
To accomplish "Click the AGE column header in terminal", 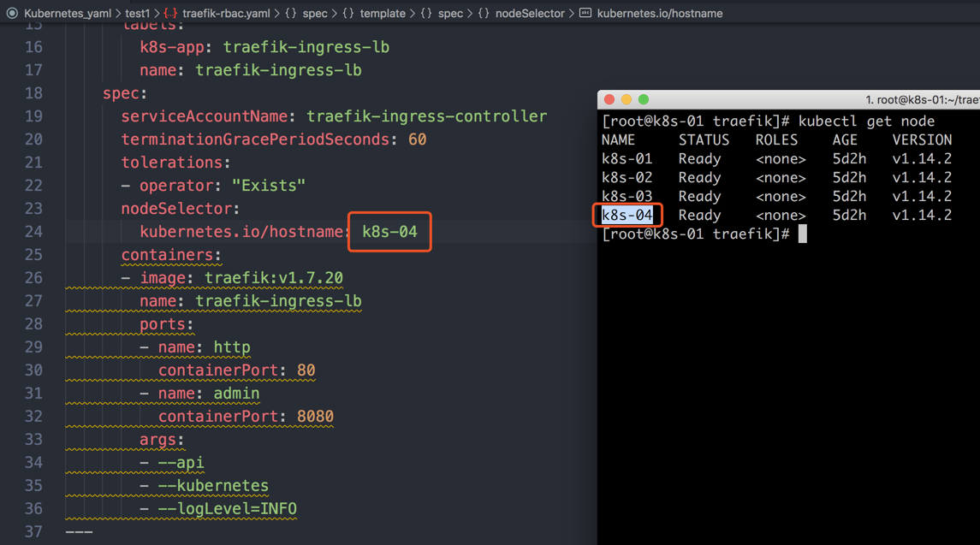I will click(845, 140).
